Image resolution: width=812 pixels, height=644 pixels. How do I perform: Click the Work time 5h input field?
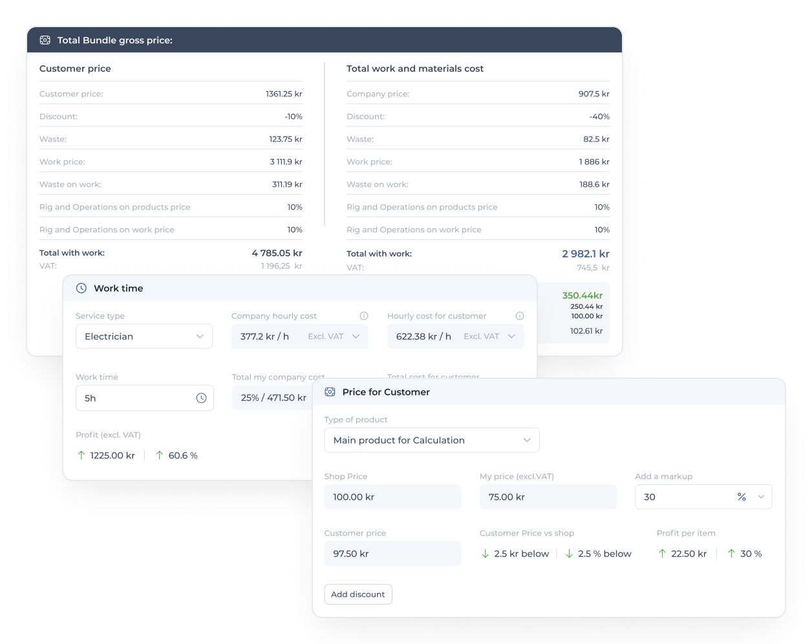[x=145, y=398]
